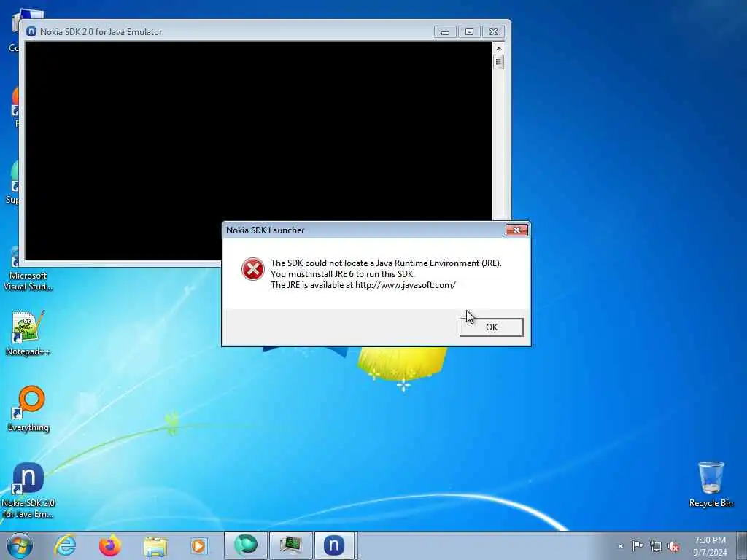Open Action Center flag icon
747x560 pixels.
coord(638,545)
